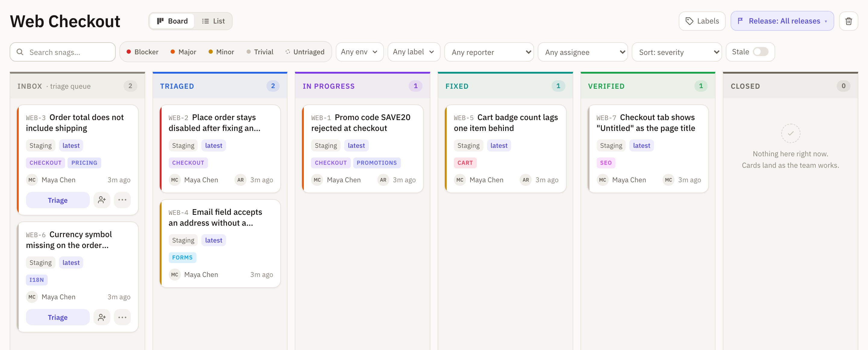Switch to the Board view

pos(172,21)
